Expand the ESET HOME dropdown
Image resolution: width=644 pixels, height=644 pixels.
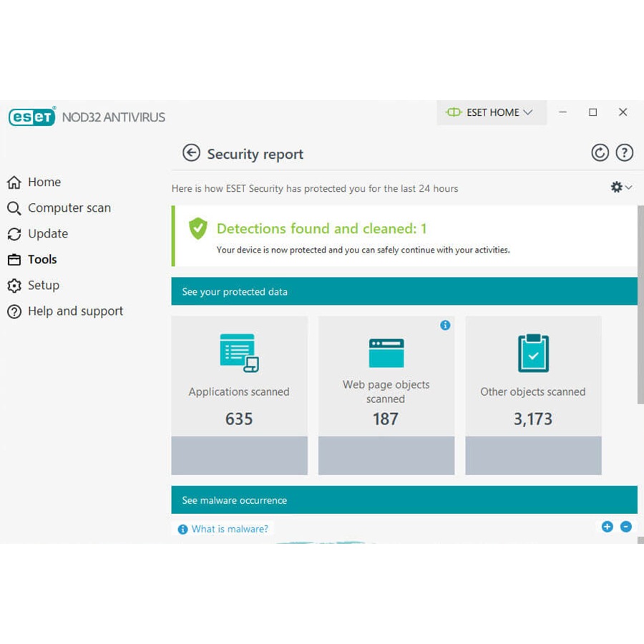(x=491, y=112)
